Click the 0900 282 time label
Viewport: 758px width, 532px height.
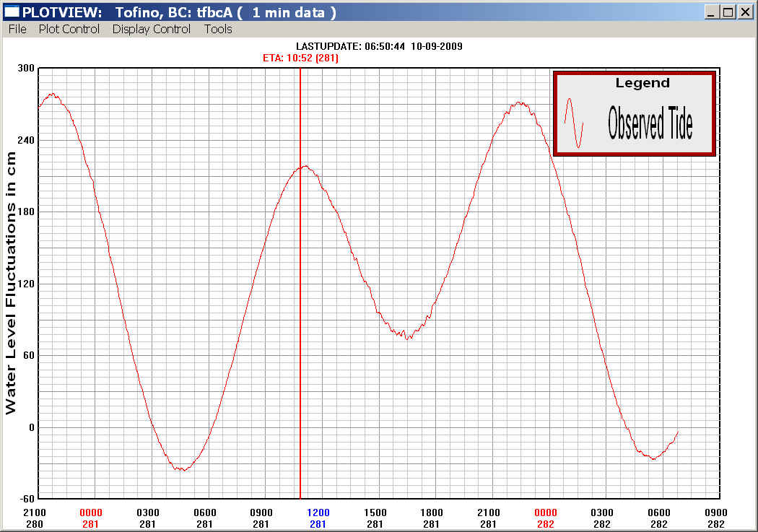click(716, 518)
